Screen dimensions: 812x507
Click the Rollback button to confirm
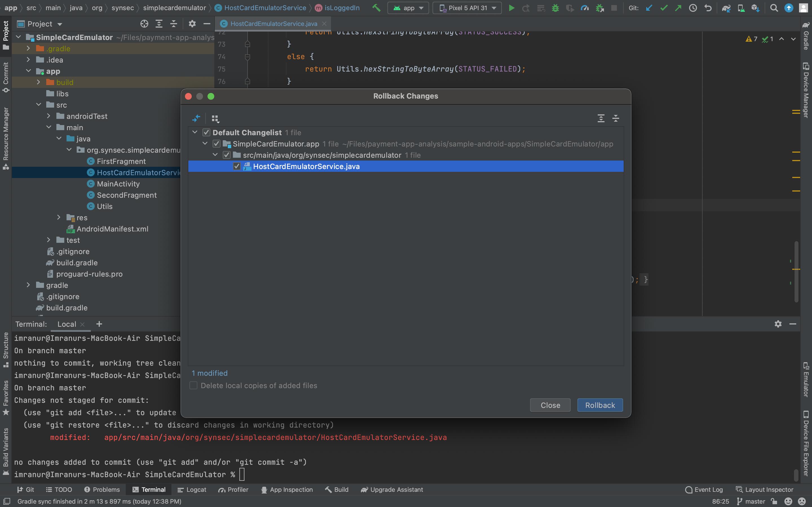pos(600,404)
